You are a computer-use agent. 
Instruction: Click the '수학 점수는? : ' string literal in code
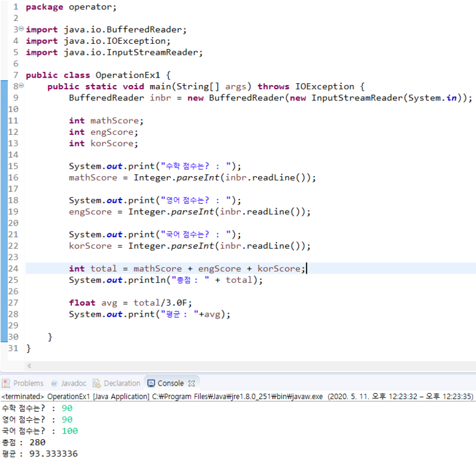point(197,166)
